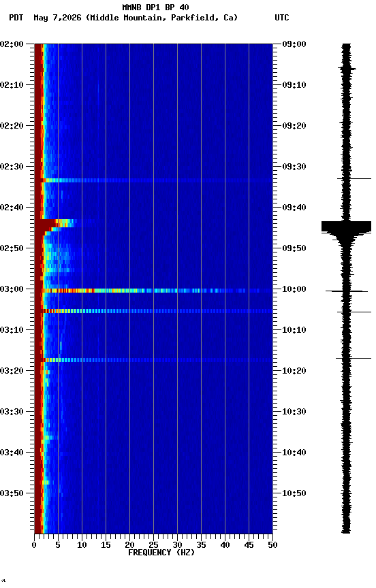Click the '10:20' UTC time label
The image size is (376, 588).
pos(294,371)
